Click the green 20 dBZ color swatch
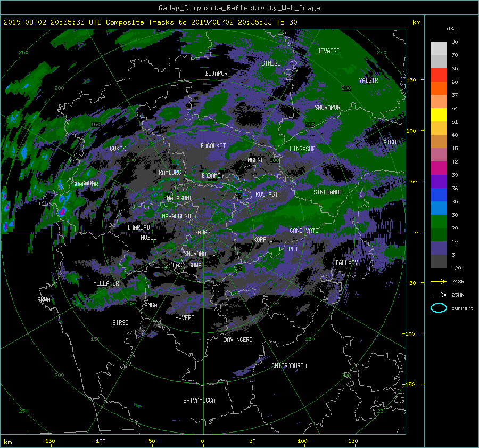479x448 pixels. point(439,221)
